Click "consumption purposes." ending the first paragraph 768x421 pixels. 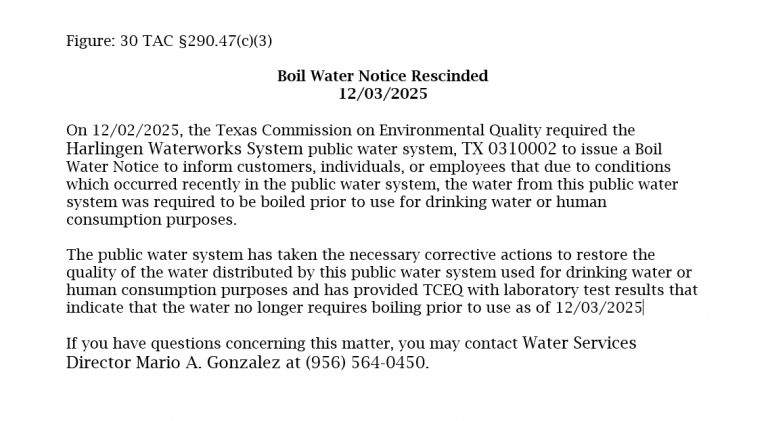151,220
